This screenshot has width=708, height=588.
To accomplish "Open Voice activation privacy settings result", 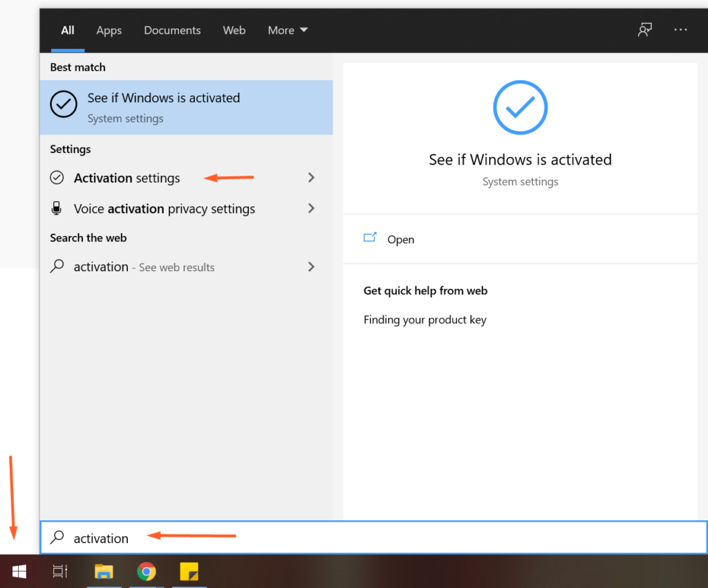I will (x=186, y=209).
